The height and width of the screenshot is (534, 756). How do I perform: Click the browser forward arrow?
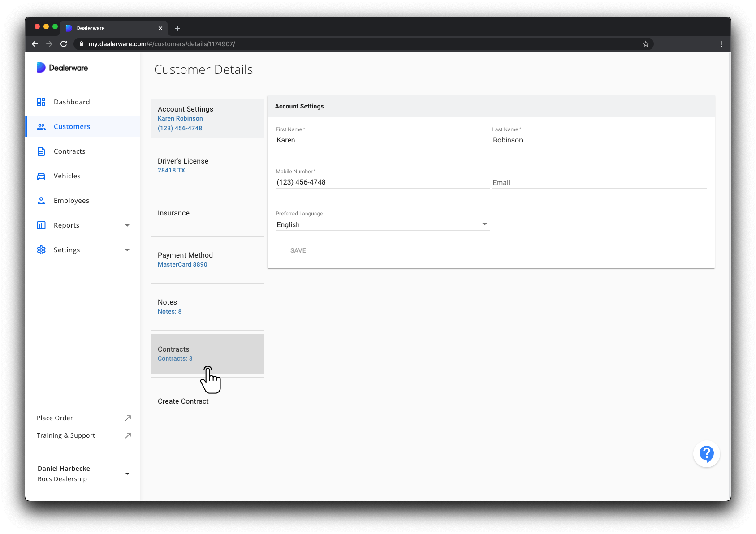click(49, 44)
